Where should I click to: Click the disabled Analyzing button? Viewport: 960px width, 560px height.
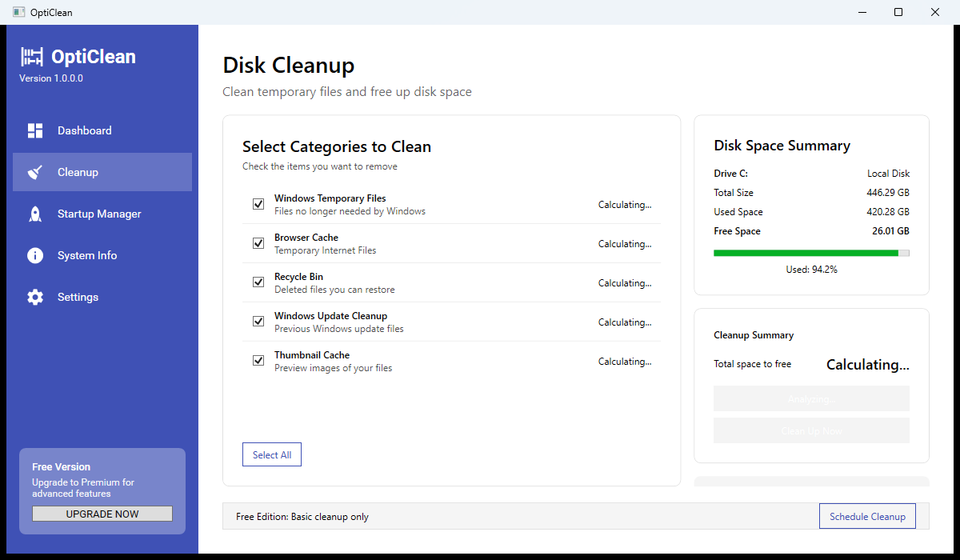pyautogui.click(x=811, y=398)
